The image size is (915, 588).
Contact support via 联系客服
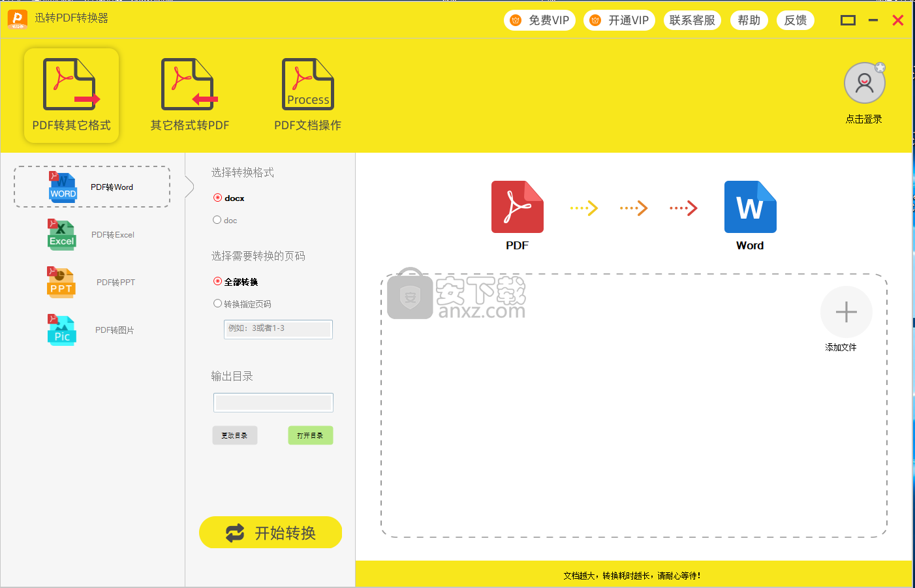692,20
